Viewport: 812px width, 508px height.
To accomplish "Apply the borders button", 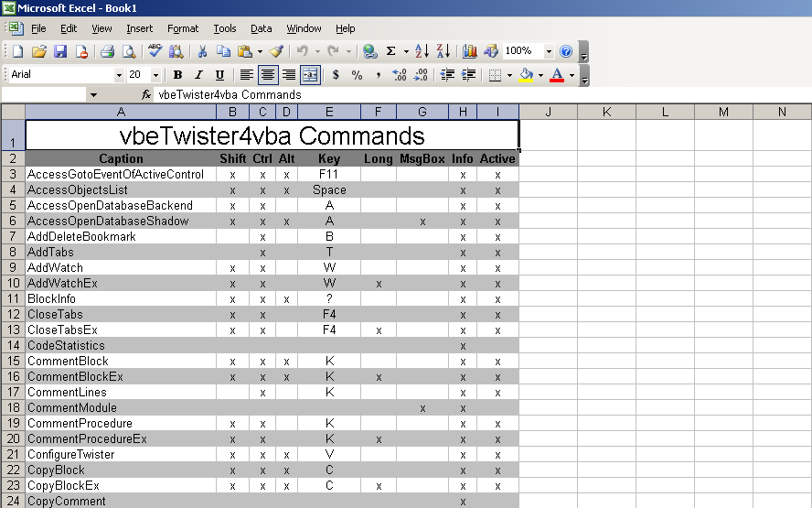I will pos(495,75).
